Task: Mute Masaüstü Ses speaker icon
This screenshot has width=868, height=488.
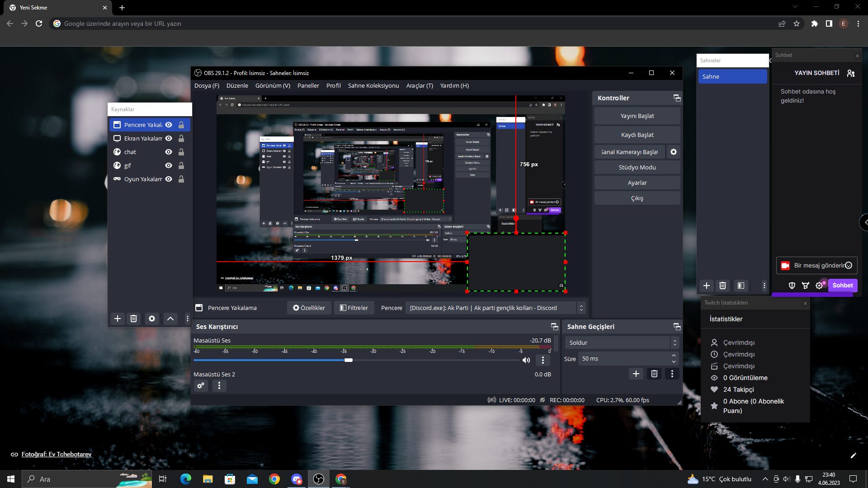Action: point(526,360)
